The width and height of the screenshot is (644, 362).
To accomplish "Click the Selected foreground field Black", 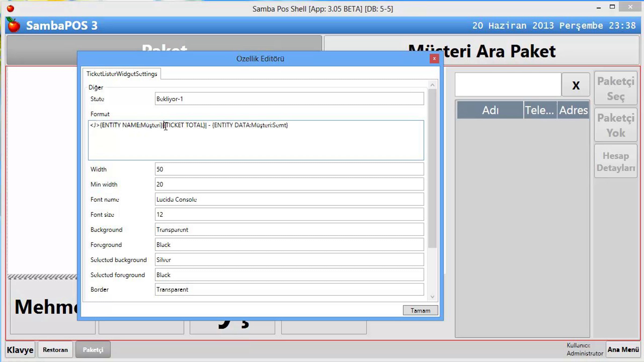I will 289,275.
